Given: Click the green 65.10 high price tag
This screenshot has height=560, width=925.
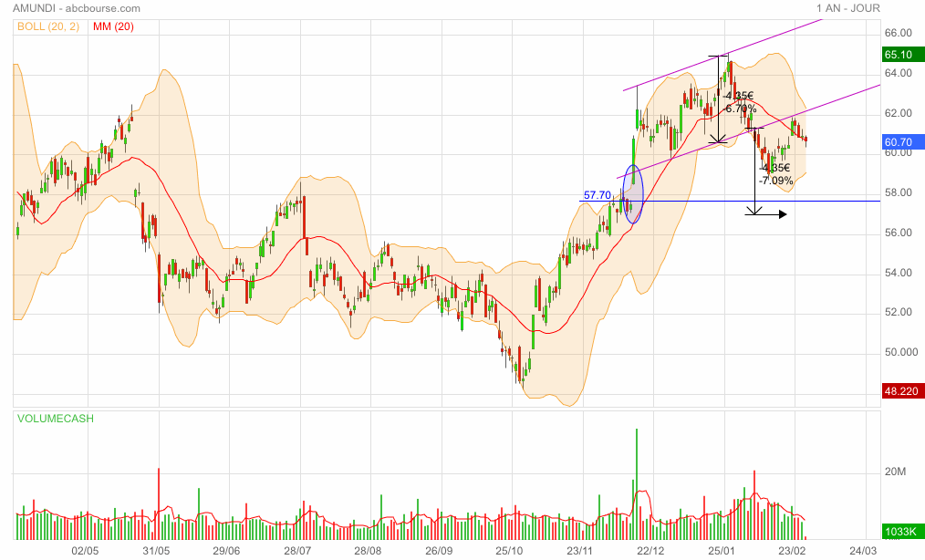Looking at the screenshot, I should coord(903,55).
